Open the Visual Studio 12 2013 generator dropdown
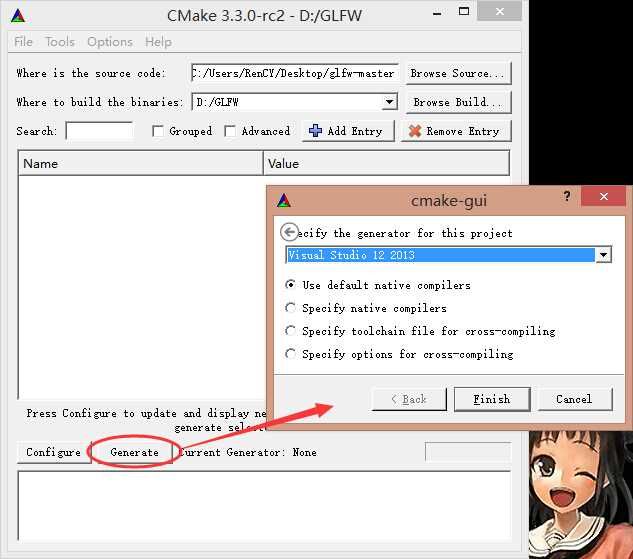 (x=604, y=255)
